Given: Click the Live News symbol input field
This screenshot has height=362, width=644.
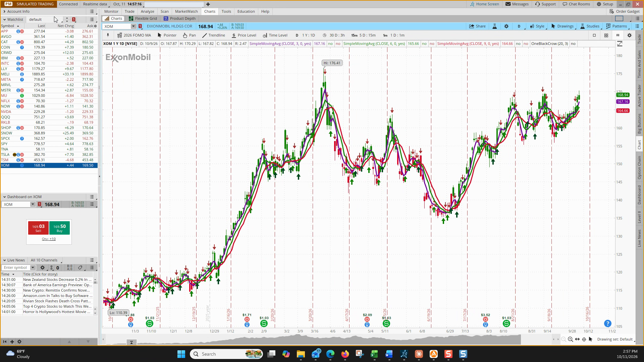Looking at the screenshot, I should tap(16, 267).
